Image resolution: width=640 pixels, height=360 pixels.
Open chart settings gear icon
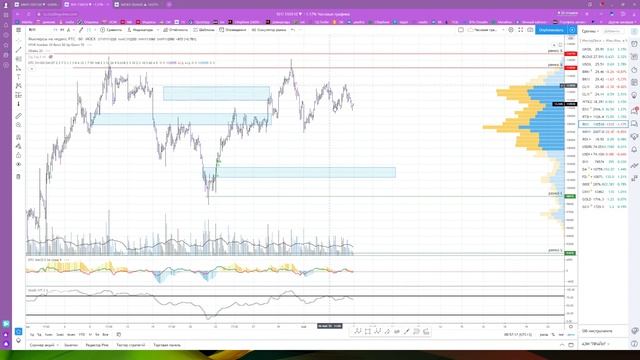click(x=511, y=30)
